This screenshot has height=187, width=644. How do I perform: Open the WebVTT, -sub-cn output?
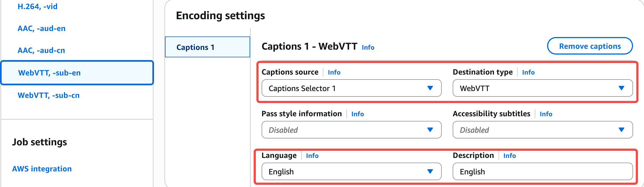tap(49, 95)
